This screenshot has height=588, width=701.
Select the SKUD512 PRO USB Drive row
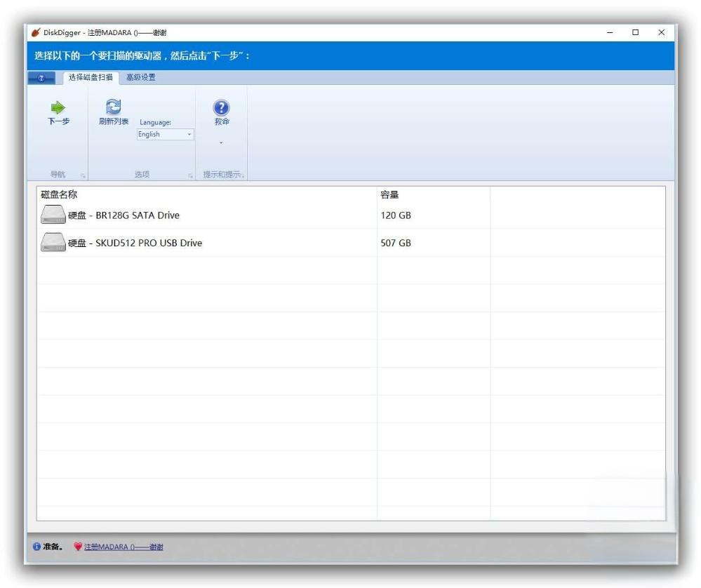351,243
